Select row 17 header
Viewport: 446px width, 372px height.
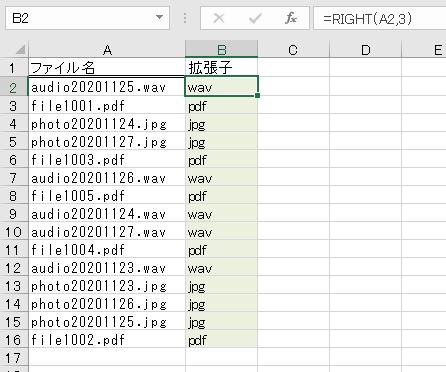tap(13, 358)
